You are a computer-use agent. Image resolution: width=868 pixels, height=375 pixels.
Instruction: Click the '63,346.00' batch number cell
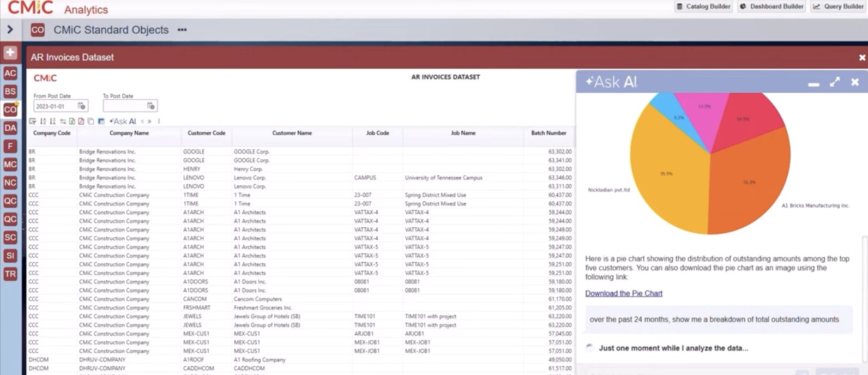(560, 178)
